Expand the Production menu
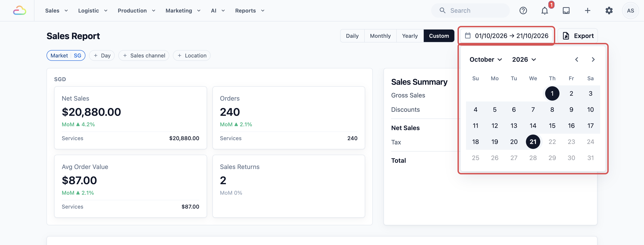The height and width of the screenshot is (245, 644). tap(136, 11)
